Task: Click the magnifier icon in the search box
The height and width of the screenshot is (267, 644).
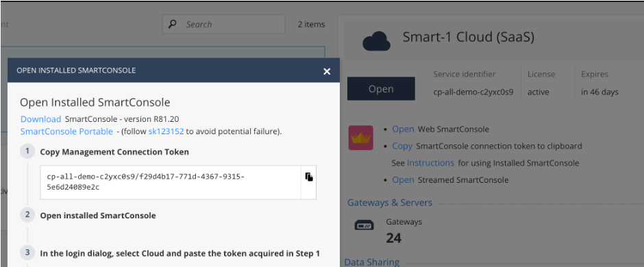Action: [173, 24]
